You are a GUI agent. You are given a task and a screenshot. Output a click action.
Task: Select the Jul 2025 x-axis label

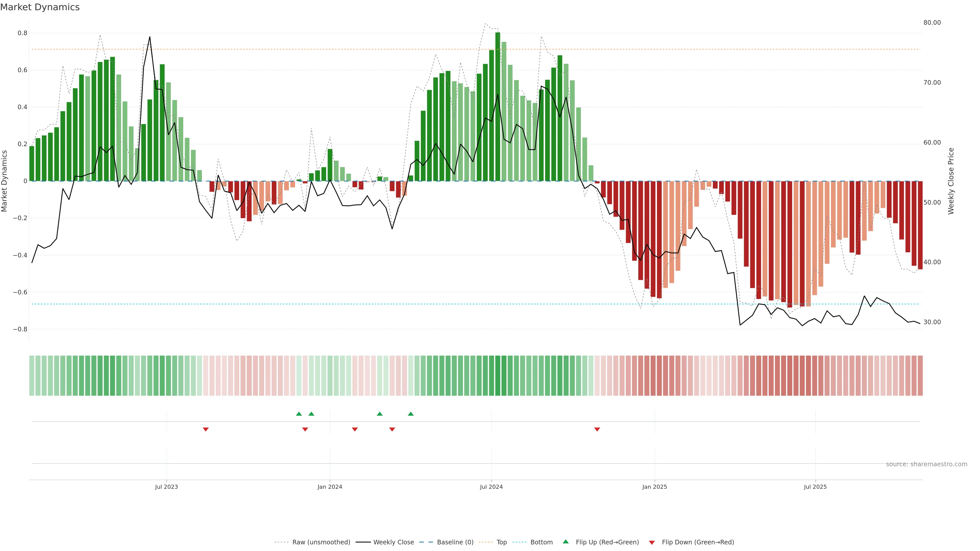pos(815,487)
